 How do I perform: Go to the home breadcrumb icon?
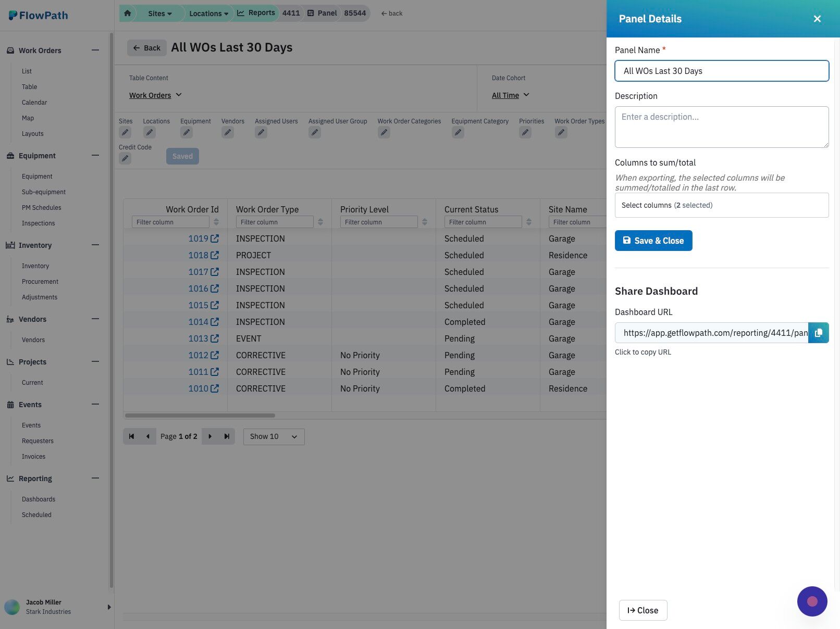click(x=128, y=13)
